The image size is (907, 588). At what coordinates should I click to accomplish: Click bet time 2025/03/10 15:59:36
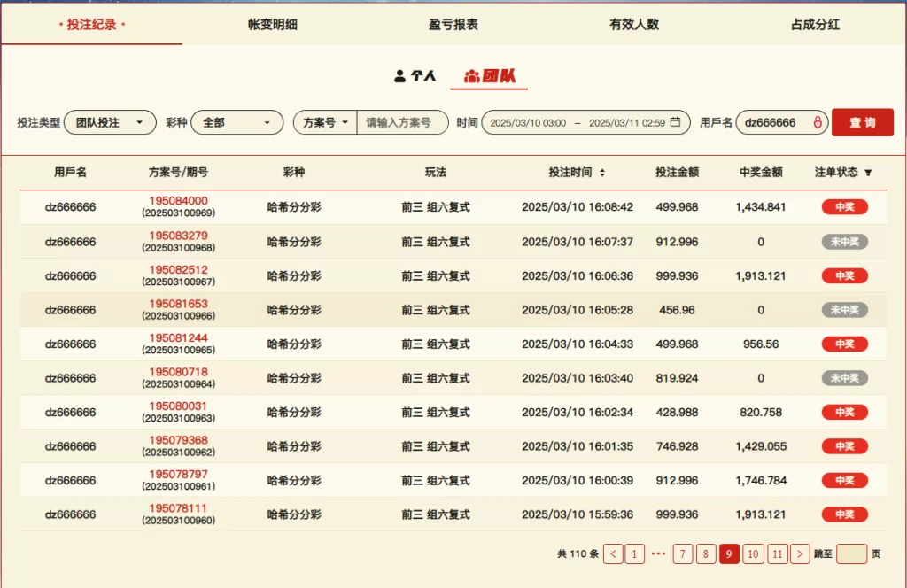pos(578,514)
